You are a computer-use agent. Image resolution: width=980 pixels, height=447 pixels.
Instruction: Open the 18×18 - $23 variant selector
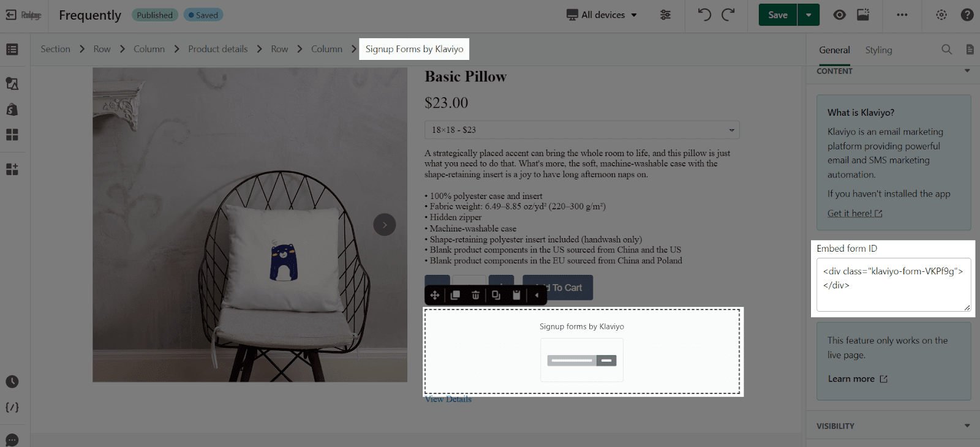click(x=582, y=130)
